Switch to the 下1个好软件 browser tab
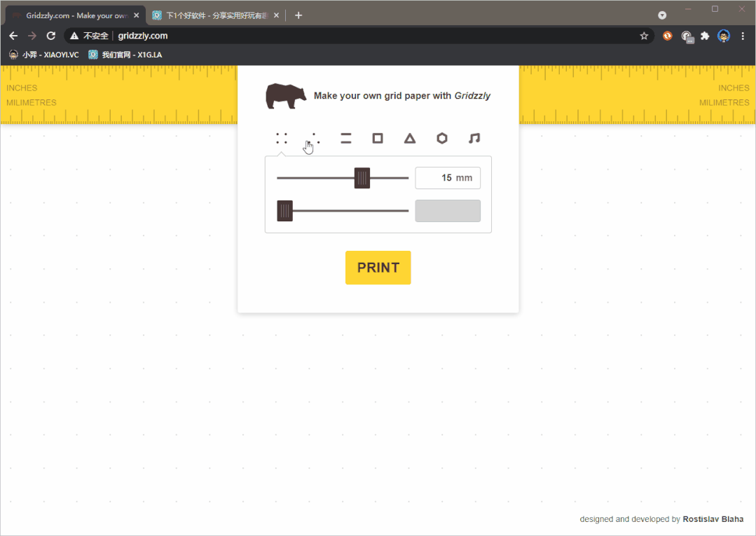The height and width of the screenshot is (536, 756). click(216, 15)
